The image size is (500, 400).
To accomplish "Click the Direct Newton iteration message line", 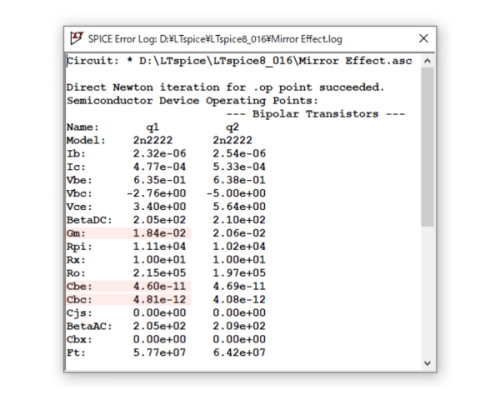I will (x=225, y=88).
